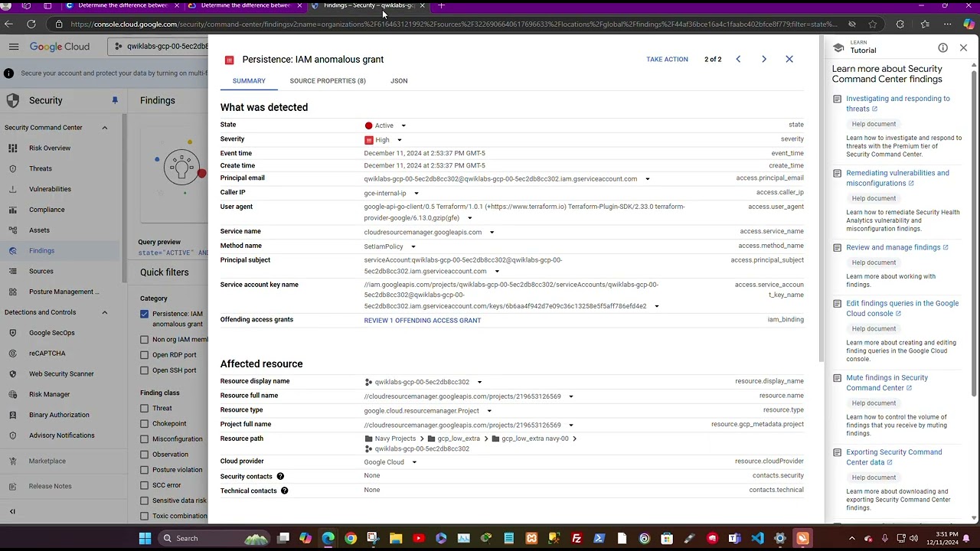Collapse the Security Command Center section
The width and height of the screenshot is (980, 551).
(104, 128)
